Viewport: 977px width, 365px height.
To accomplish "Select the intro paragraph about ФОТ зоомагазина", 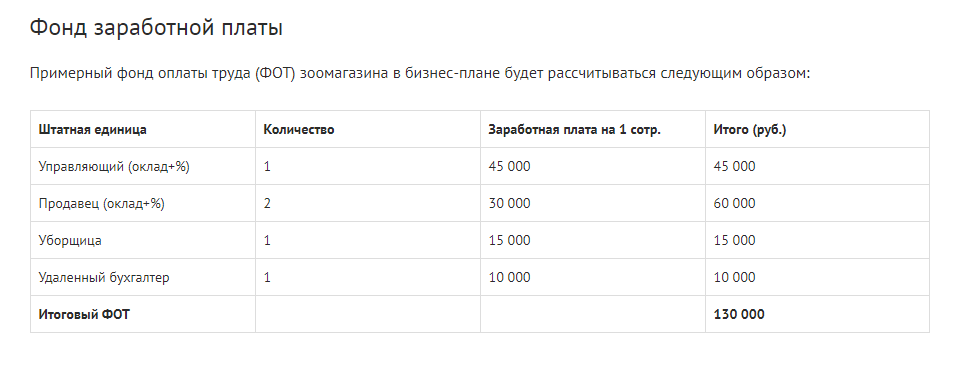I will click(x=420, y=73).
